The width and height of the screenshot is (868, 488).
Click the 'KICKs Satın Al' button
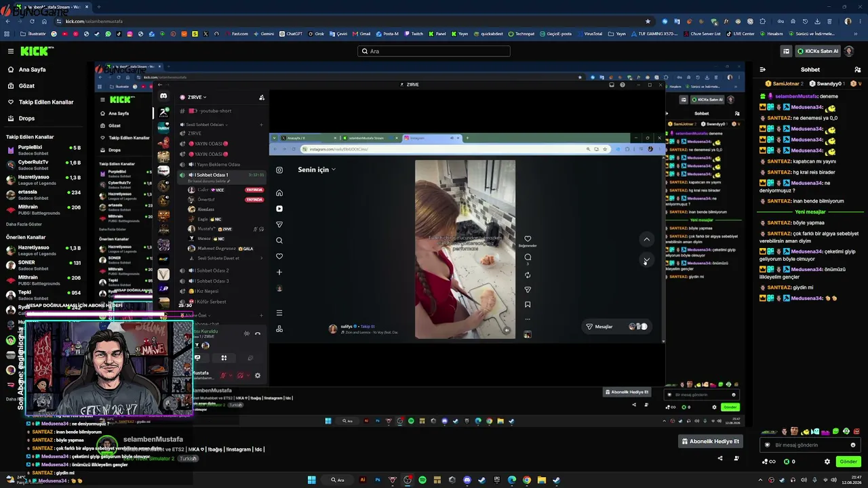817,51
